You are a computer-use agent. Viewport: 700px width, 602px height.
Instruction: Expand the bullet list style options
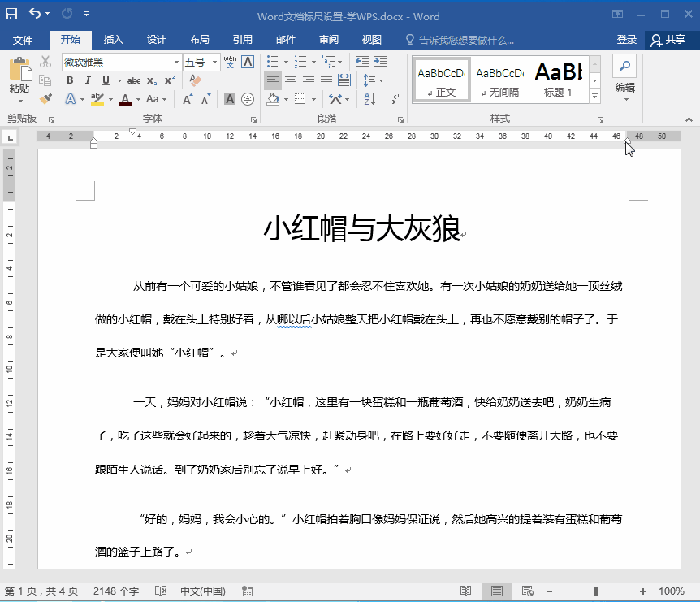tap(286, 61)
